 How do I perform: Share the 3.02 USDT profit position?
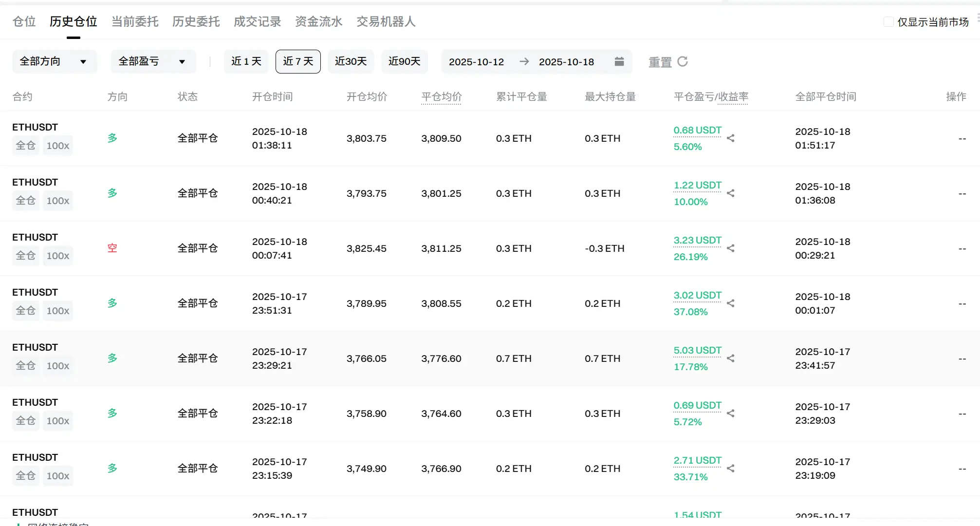(x=730, y=303)
